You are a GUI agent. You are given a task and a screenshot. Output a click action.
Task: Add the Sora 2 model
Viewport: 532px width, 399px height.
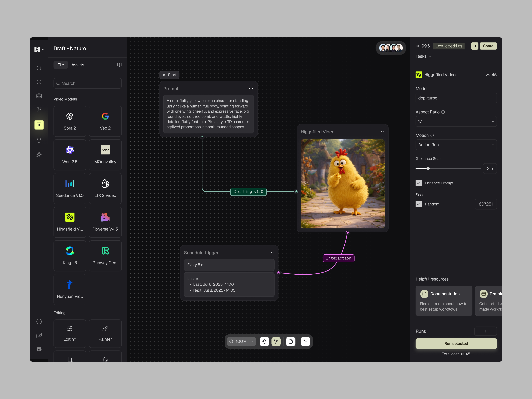pyautogui.click(x=70, y=121)
